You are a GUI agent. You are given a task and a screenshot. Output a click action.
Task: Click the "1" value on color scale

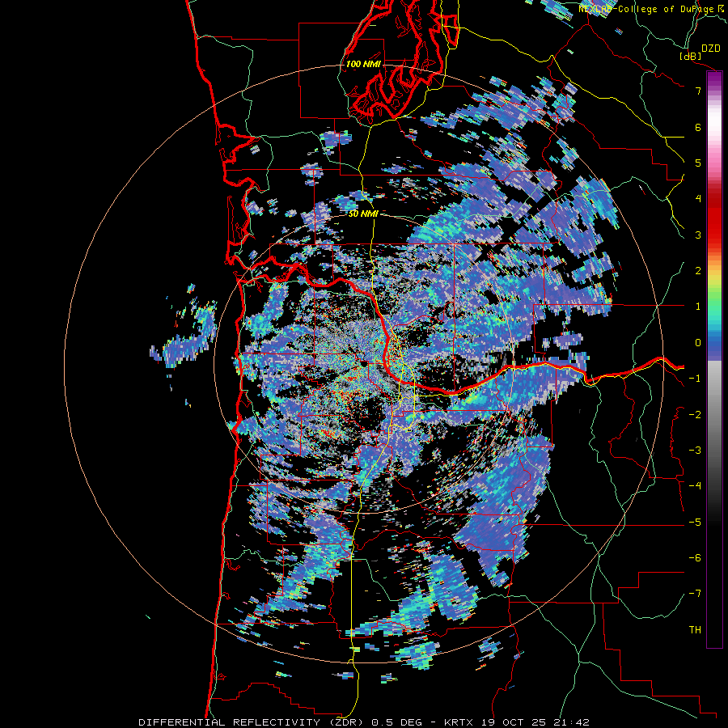pos(698,307)
